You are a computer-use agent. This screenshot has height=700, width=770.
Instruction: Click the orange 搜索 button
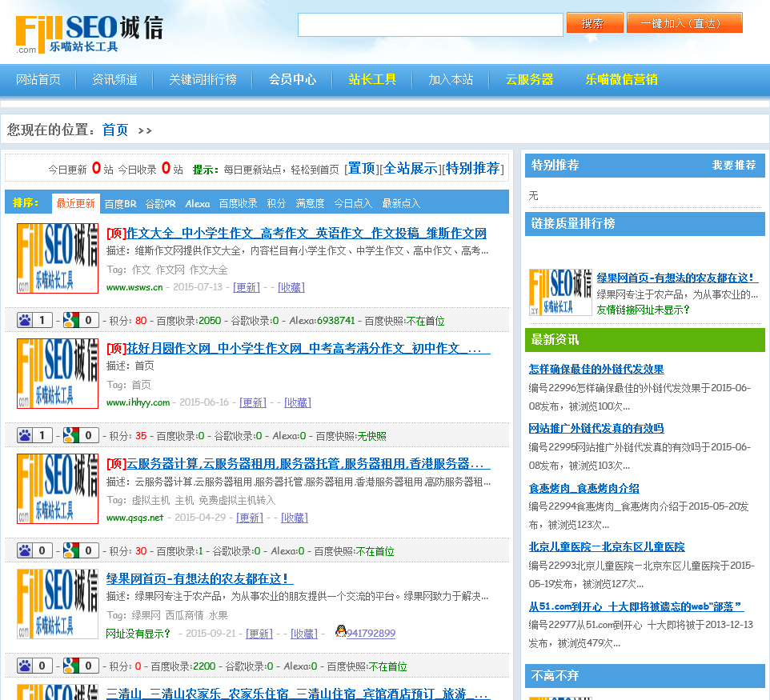pos(594,23)
